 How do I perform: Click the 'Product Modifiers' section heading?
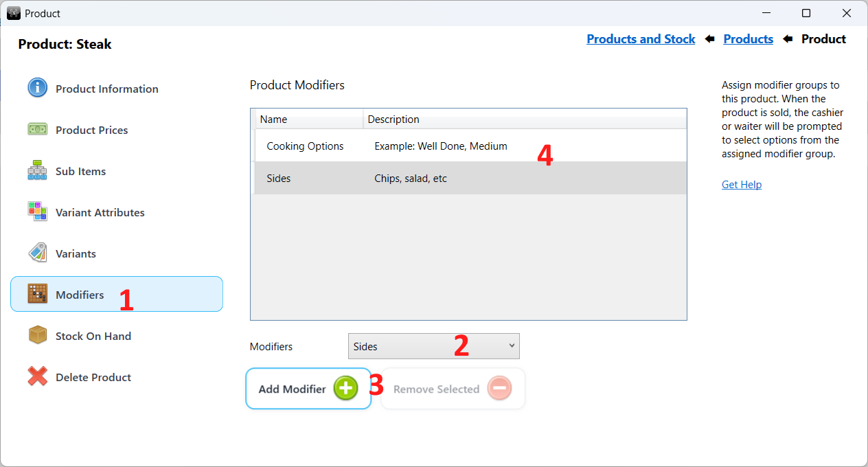pos(297,85)
